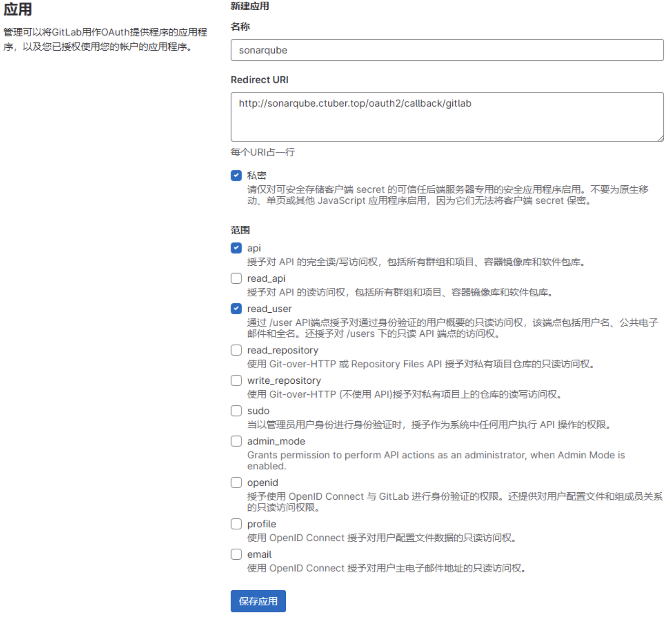Click the '私密' checkbox label text

[x=257, y=175]
